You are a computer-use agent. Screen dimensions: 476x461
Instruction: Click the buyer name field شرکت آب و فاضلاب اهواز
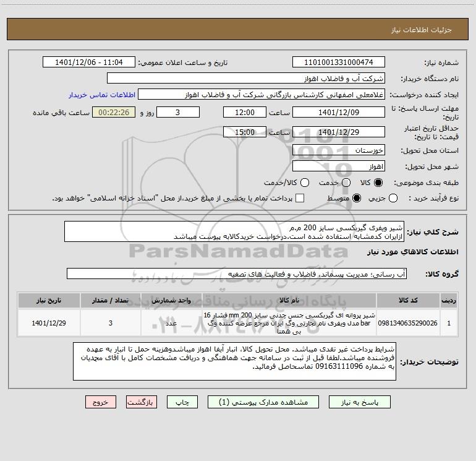click(246, 78)
